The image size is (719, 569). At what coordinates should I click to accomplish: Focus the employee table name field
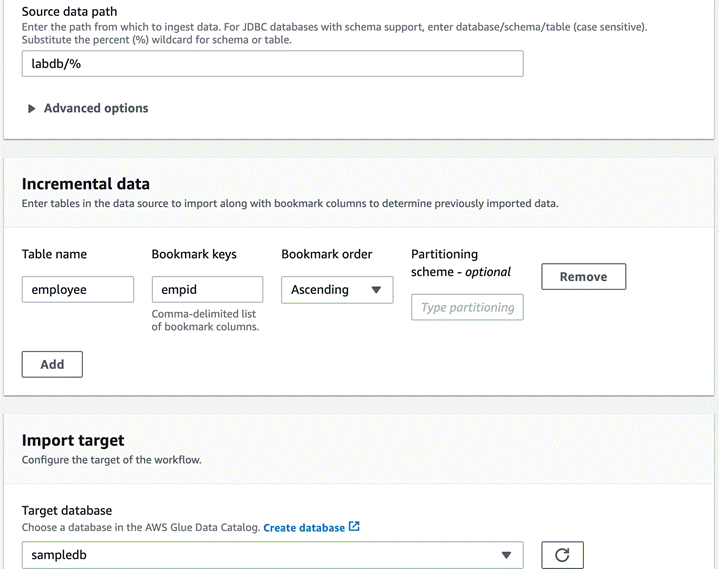click(x=78, y=290)
